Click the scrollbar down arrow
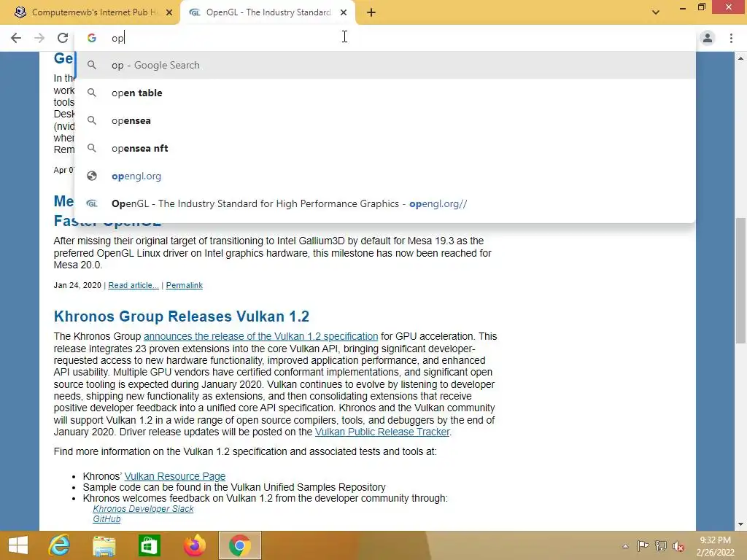 tap(740, 524)
